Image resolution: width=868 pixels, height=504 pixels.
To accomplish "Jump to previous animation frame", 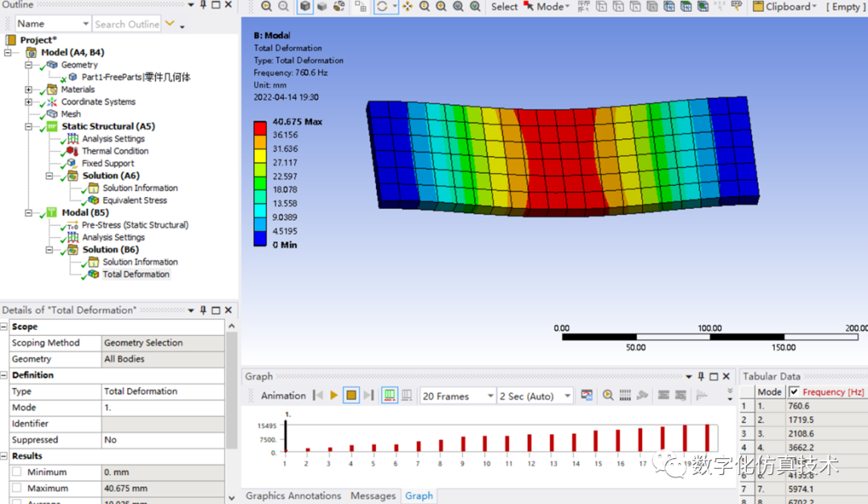I will 317,395.
